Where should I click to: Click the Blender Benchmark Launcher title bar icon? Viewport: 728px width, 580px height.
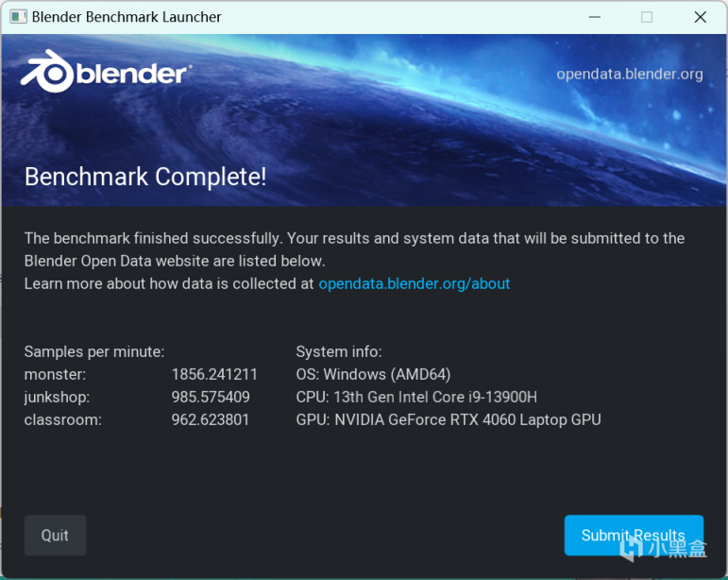(x=18, y=17)
